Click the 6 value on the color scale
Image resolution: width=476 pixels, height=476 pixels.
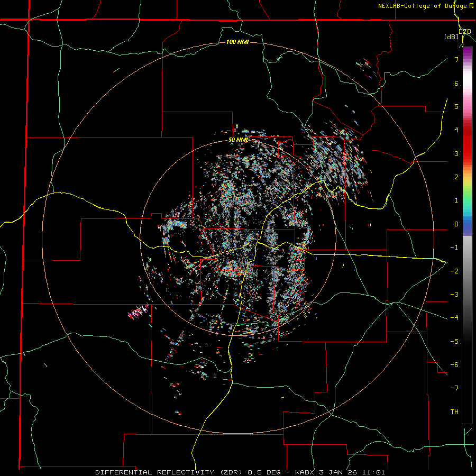(456, 83)
